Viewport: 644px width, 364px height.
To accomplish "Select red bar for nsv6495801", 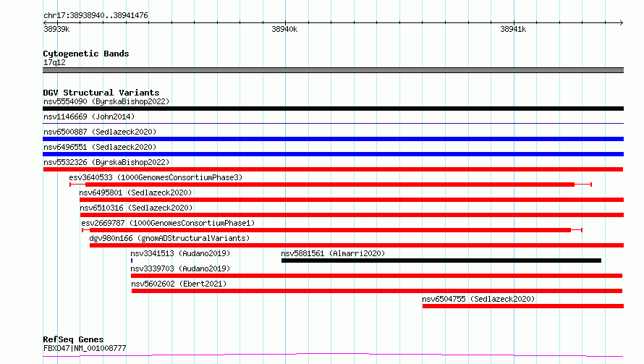I will click(352, 200).
